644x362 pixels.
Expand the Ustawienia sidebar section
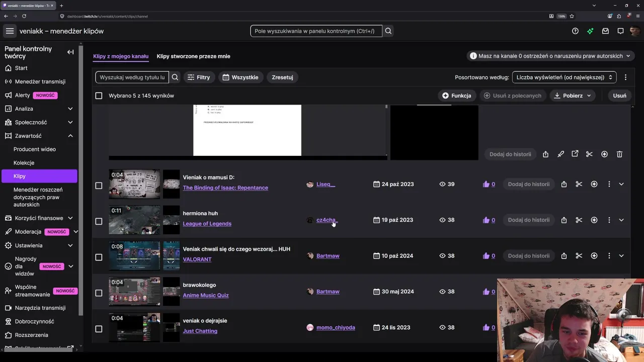[x=70, y=245]
